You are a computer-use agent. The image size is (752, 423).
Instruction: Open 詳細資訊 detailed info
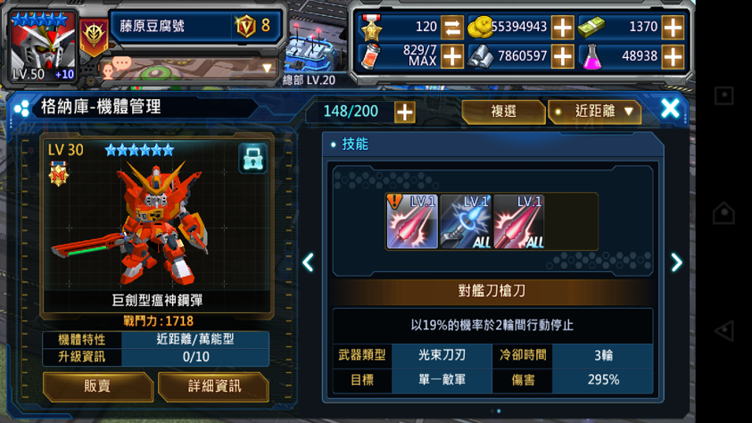[214, 386]
